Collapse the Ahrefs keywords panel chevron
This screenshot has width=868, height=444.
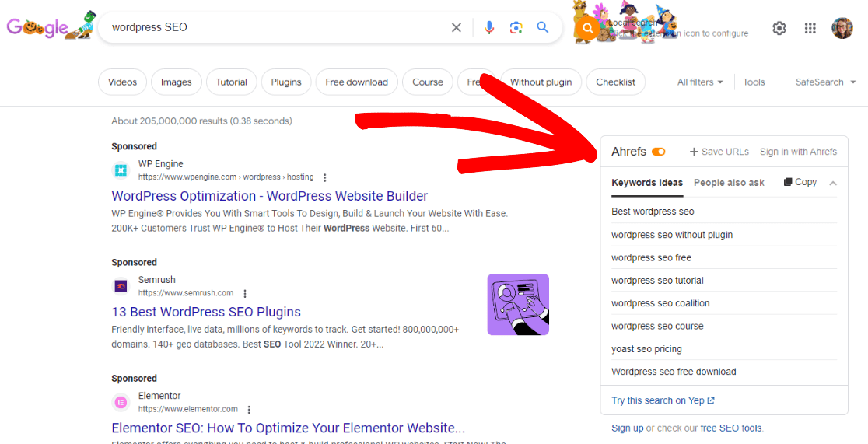pyautogui.click(x=833, y=184)
